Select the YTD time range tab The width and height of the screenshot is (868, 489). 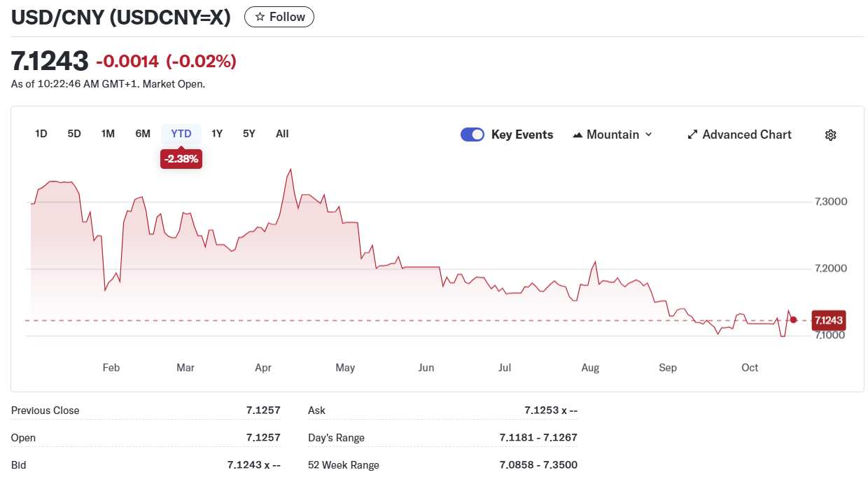181,134
